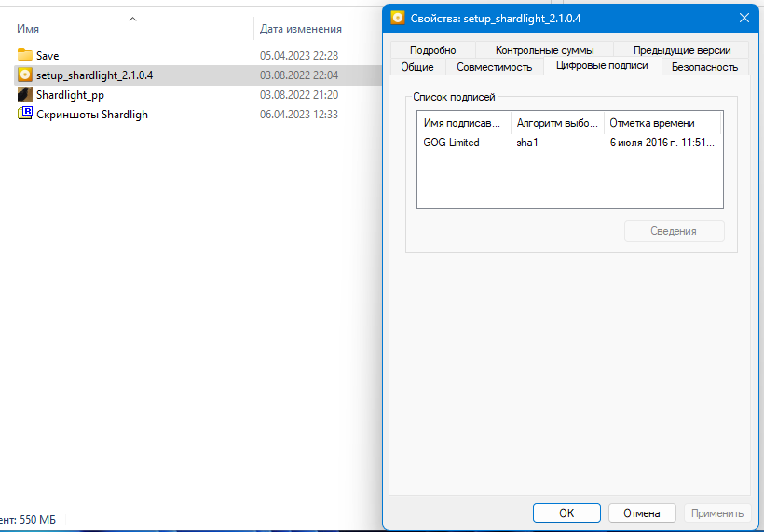Click the Save folder icon
Viewport: 764px width, 532px height.
(25, 55)
